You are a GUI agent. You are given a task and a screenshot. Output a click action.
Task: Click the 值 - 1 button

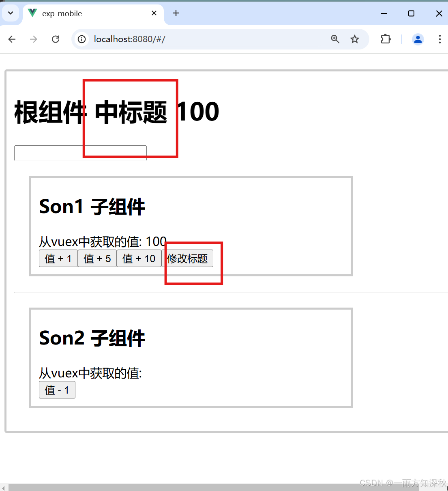(x=57, y=390)
